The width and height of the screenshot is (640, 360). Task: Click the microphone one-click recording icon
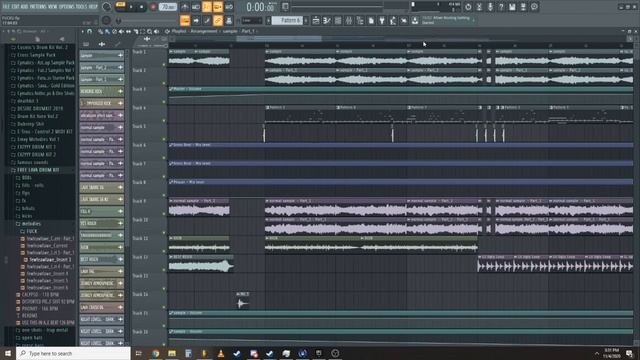click(490, 7)
